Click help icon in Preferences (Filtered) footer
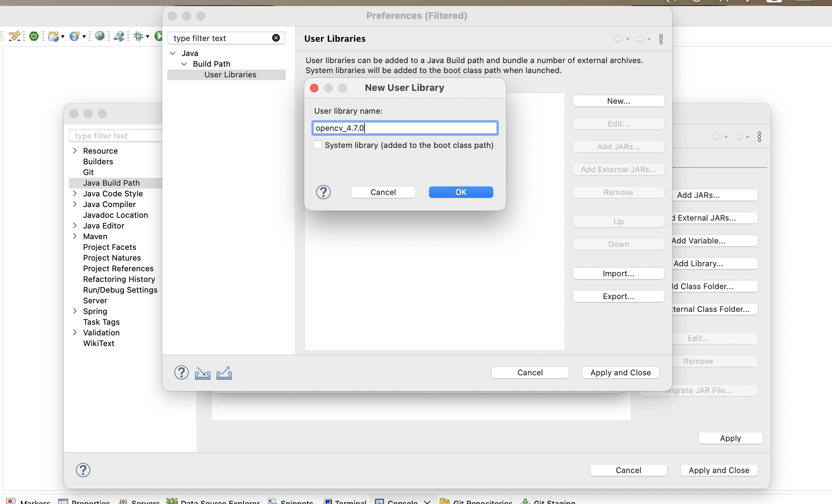The image size is (832, 504). click(x=182, y=372)
